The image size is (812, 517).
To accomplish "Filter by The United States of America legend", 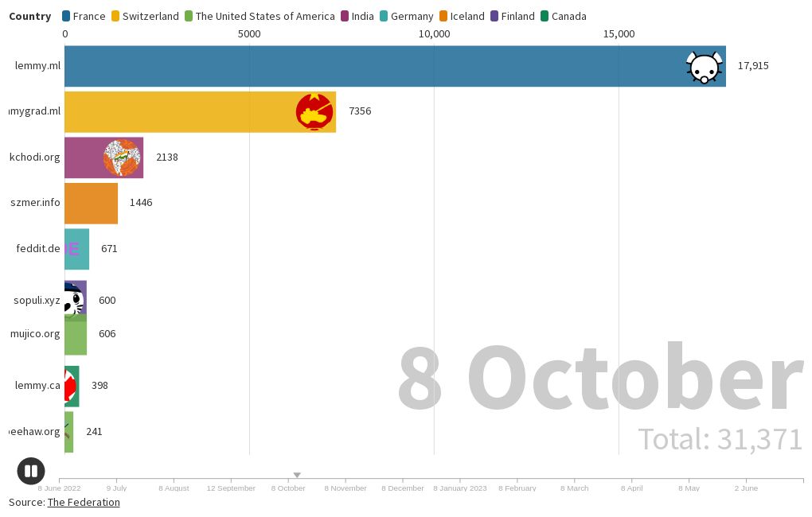I will 260,16.
